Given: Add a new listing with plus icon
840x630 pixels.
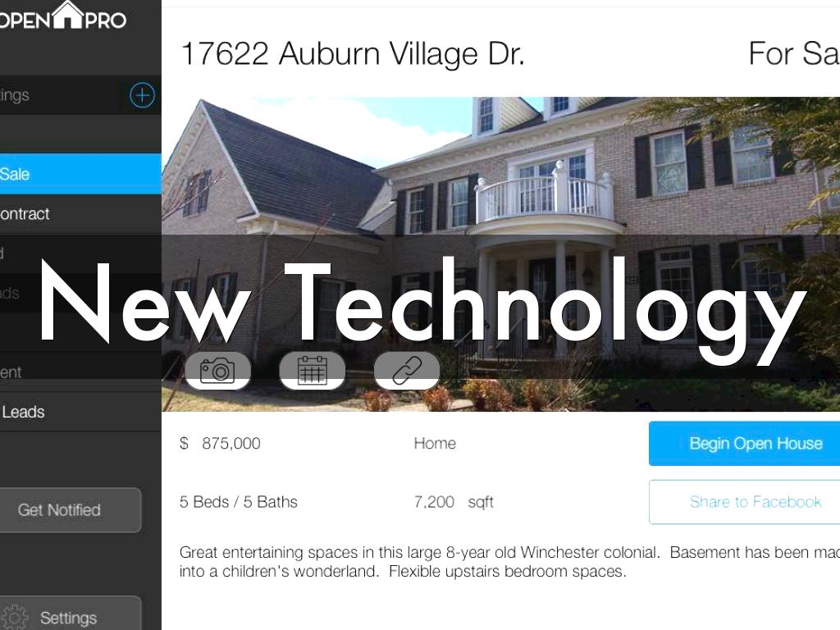Looking at the screenshot, I should [x=142, y=95].
